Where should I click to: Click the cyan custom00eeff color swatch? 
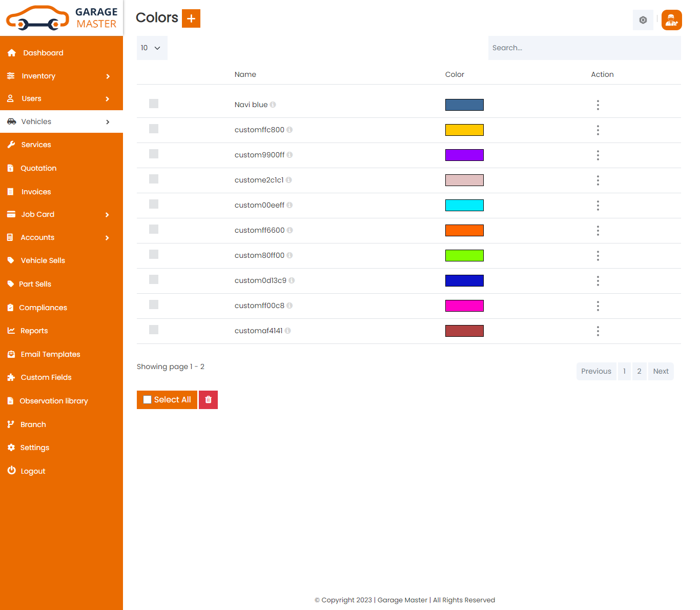tap(464, 206)
